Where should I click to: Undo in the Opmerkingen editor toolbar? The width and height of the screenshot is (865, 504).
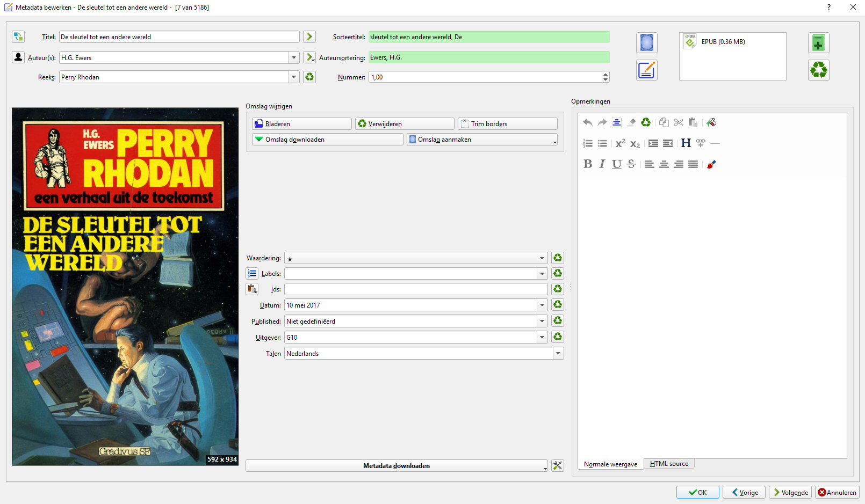(x=588, y=122)
